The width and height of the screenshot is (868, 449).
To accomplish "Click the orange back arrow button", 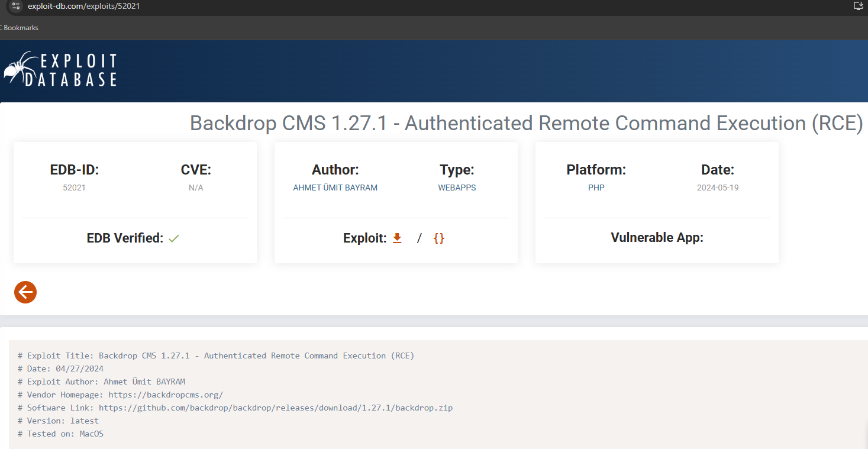I will click(25, 292).
